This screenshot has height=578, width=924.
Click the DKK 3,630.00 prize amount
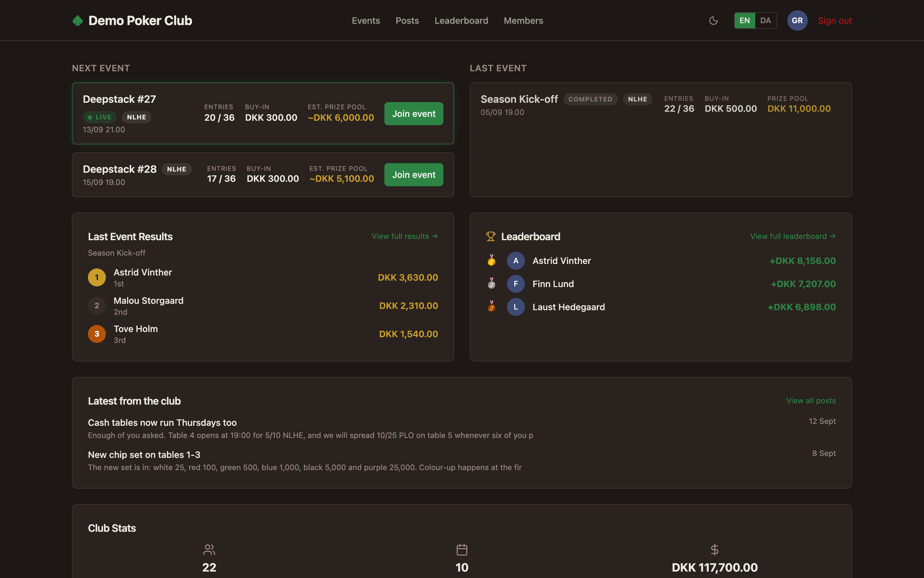(408, 277)
